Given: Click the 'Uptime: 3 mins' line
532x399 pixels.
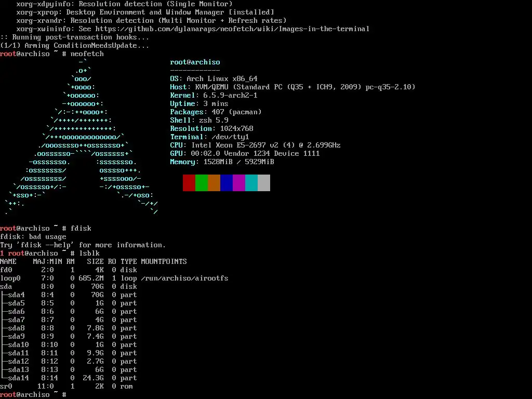Looking at the screenshot, I should [199, 103].
